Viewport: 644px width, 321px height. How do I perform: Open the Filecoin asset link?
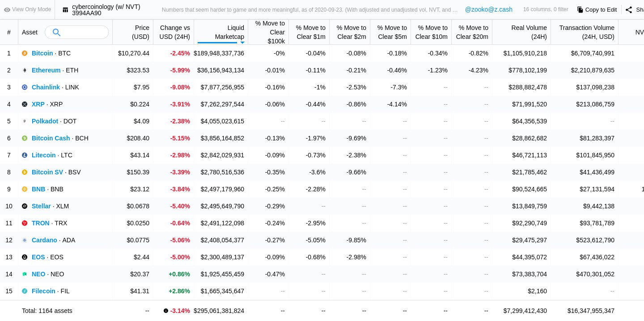coord(43,291)
